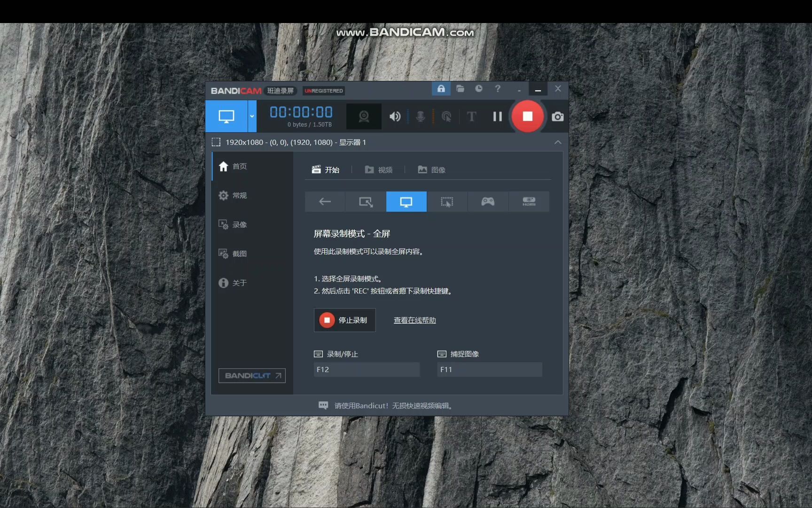Open the 首页 home section
Viewport: 812px width, 508px height.
pyautogui.click(x=252, y=166)
